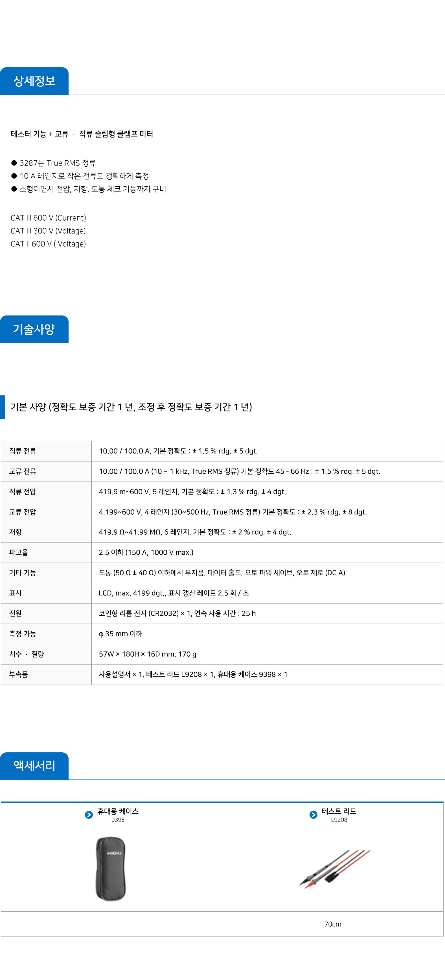Click model number 9398 under 휴대용 케이스

pyautogui.click(x=118, y=820)
